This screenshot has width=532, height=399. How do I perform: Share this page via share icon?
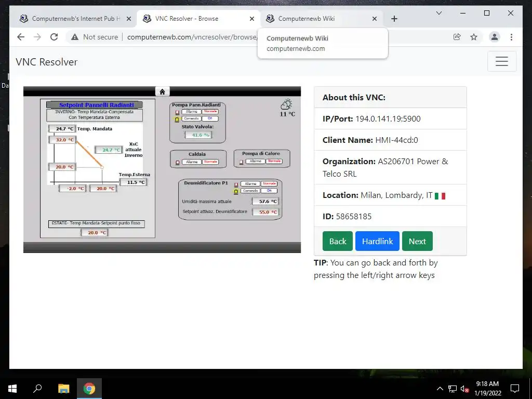click(457, 37)
